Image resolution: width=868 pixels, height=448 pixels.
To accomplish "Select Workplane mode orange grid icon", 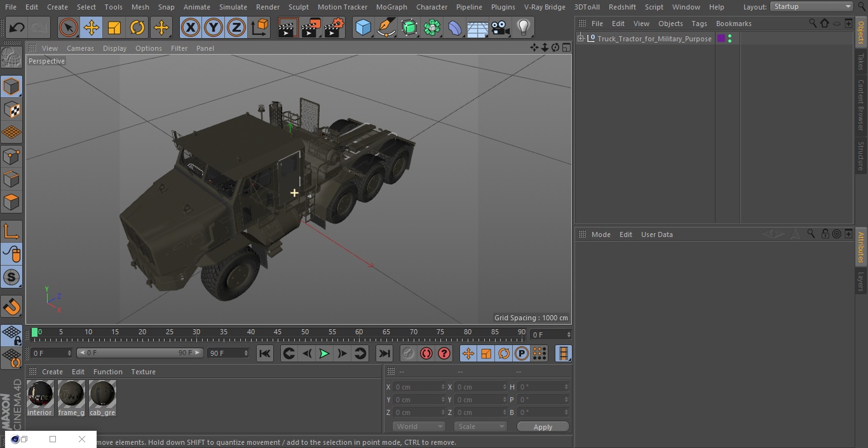I will pos(11,133).
